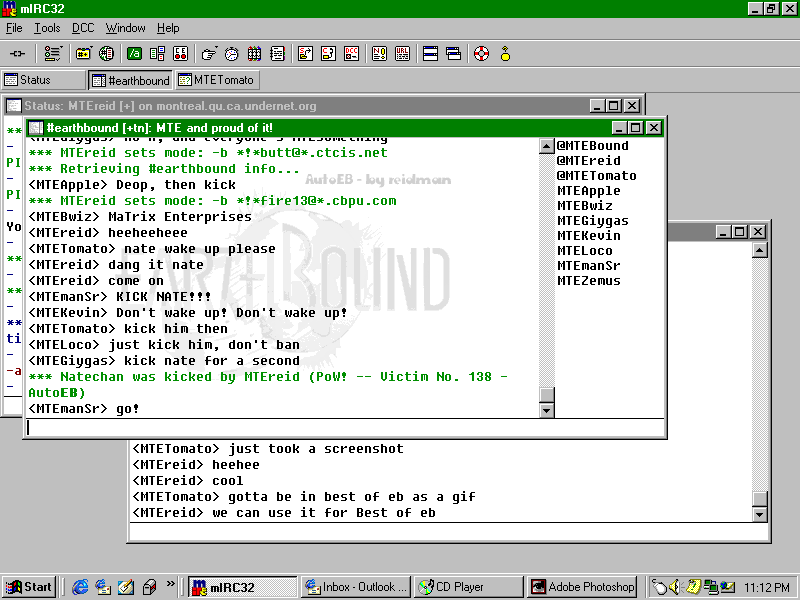Switch to the #earthbound switchbar tab
This screenshot has width=800, height=600.
tap(131, 80)
